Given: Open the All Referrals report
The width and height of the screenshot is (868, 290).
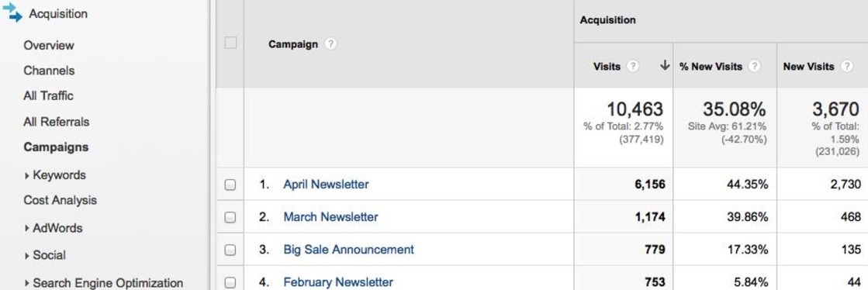Looking at the screenshot, I should [57, 122].
